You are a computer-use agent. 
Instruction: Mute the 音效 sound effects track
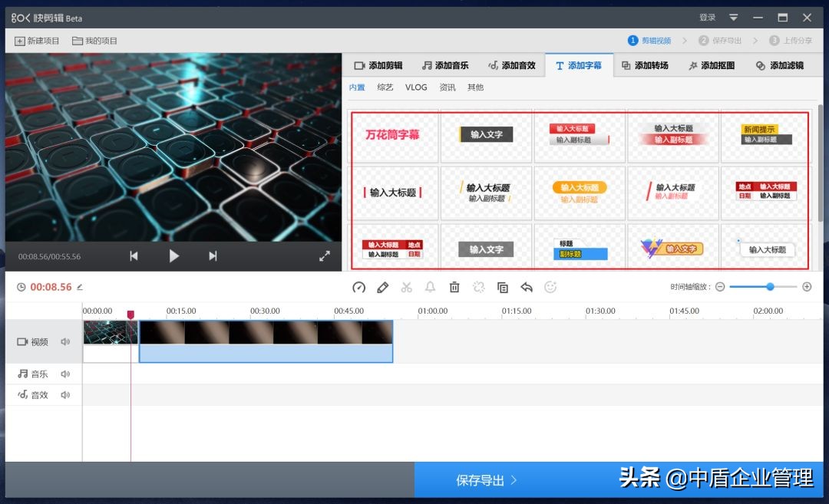tap(66, 394)
